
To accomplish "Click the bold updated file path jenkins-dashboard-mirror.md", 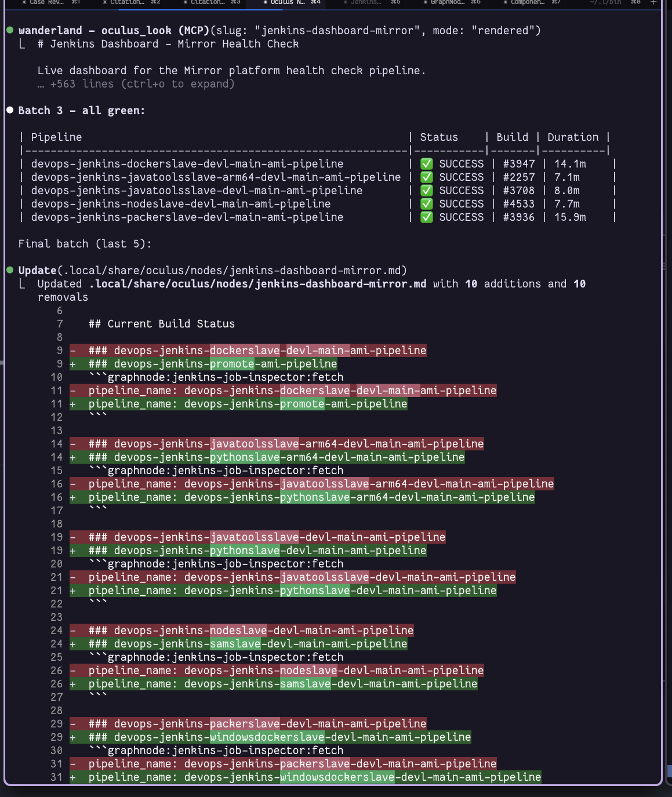I will [258, 284].
